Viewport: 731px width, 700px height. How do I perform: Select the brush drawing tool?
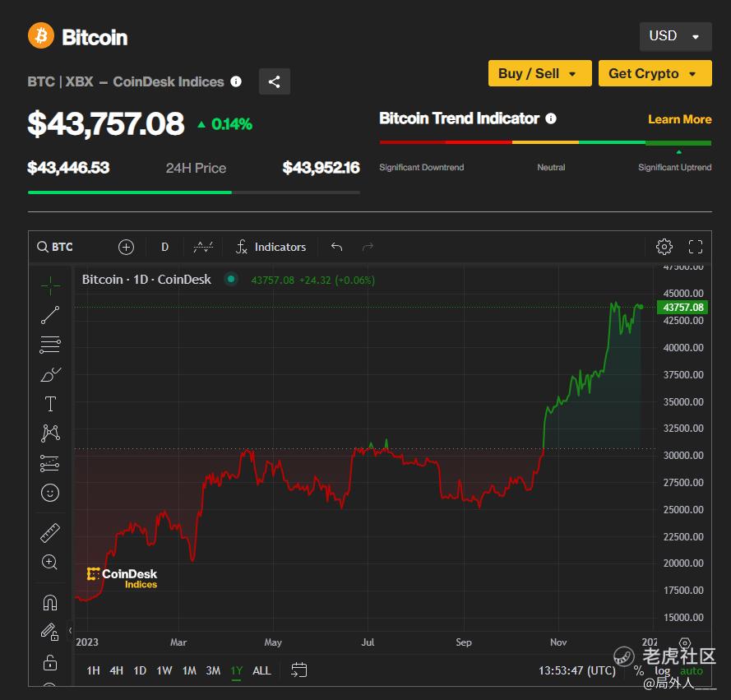tap(50, 374)
